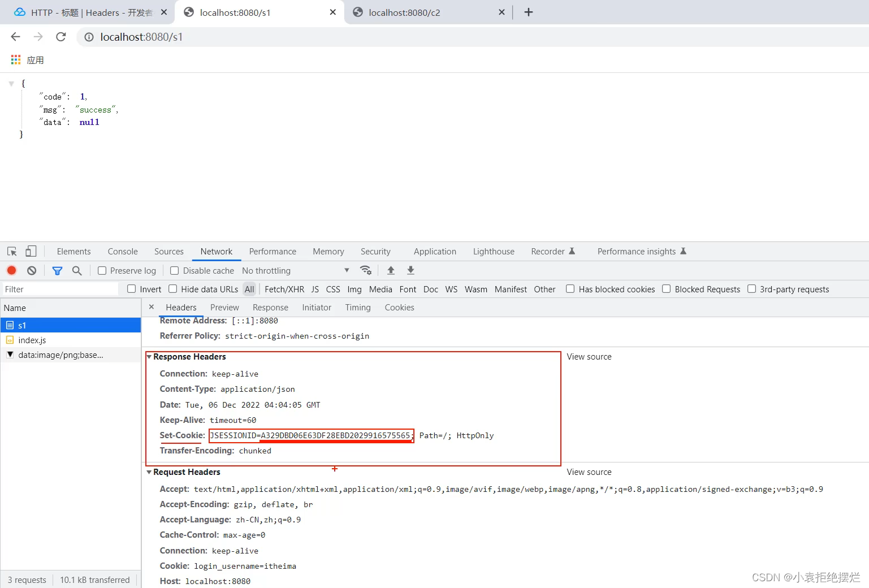View source of Request Headers
Screen dimensions: 869x588
coord(589,472)
